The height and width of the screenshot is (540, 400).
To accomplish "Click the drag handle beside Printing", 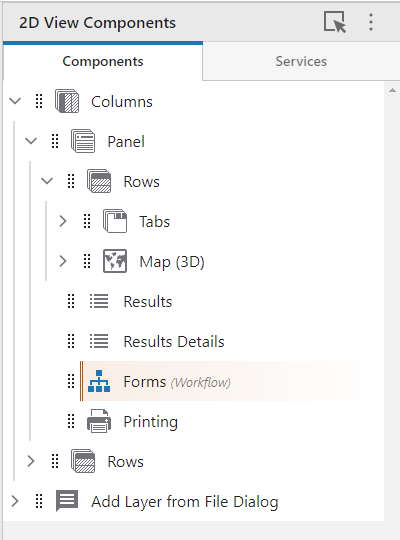I will pos(71,421).
